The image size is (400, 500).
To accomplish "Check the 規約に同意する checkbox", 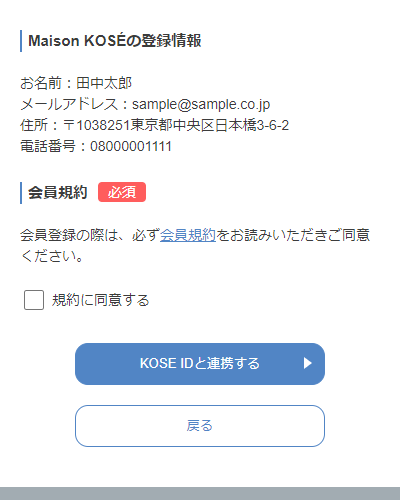I will click(34, 300).
